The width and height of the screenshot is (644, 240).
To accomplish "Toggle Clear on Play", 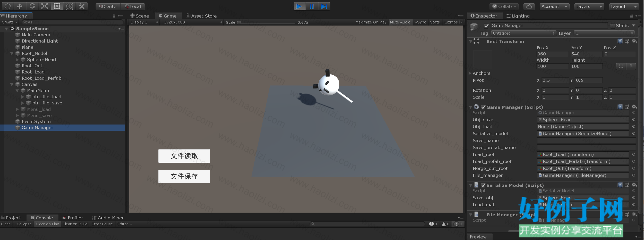I will pyautogui.click(x=47, y=224).
